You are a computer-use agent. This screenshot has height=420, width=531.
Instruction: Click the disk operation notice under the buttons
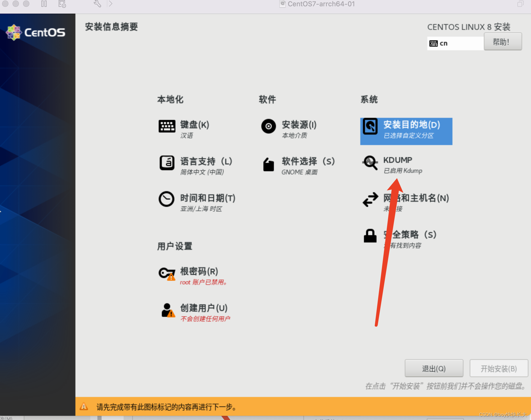[445, 386]
